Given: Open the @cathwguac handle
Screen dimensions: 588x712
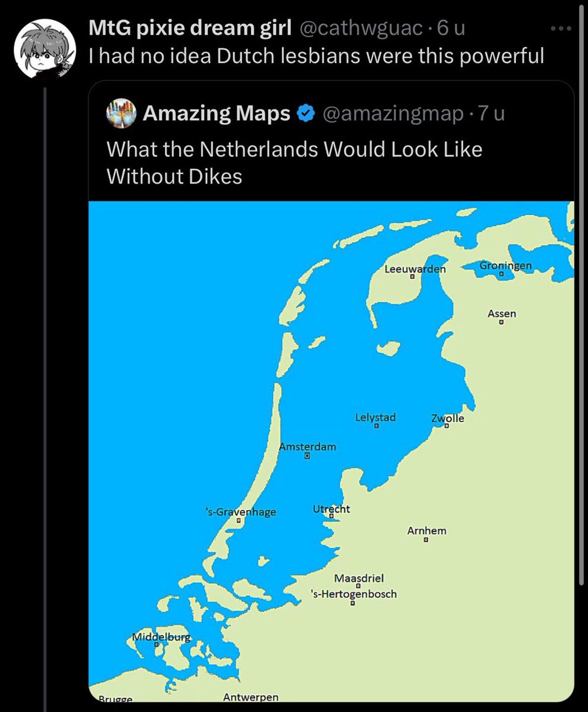Looking at the screenshot, I should (x=361, y=28).
